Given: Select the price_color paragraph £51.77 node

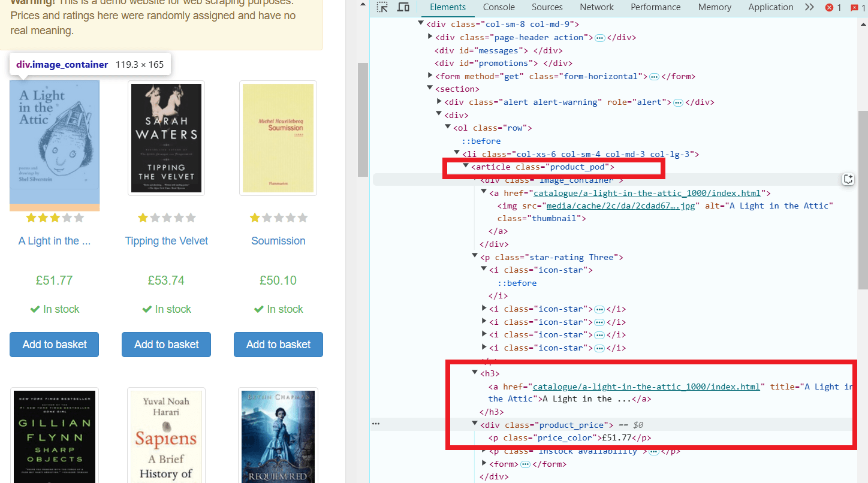Looking at the screenshot, I should [569, 437].
